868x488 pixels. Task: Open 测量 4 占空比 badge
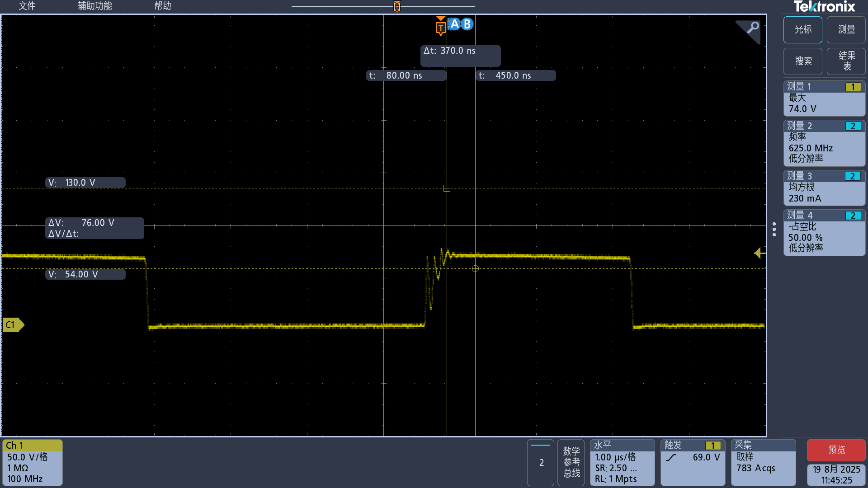tap(824, 232)
